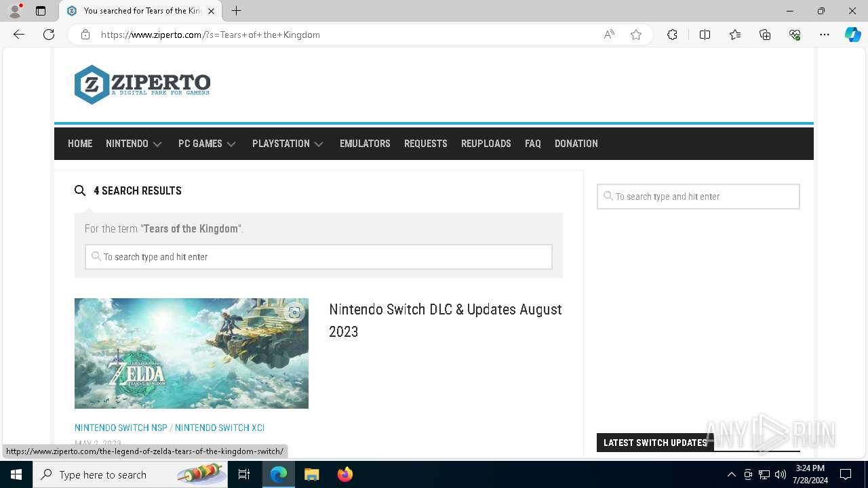This screenshot has height=488, width=868.
Task: Click the browser address bar URL
Action: coord(210,35)
